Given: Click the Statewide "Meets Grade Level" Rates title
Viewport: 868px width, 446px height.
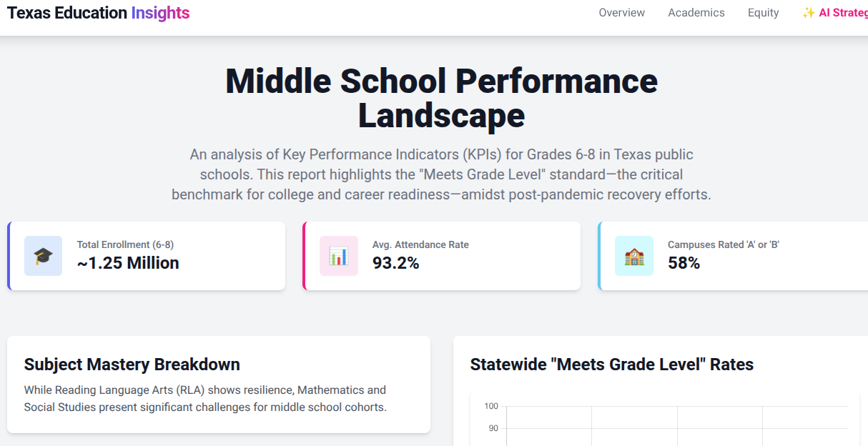Looking at the screenshot, I should click(611, 365).
